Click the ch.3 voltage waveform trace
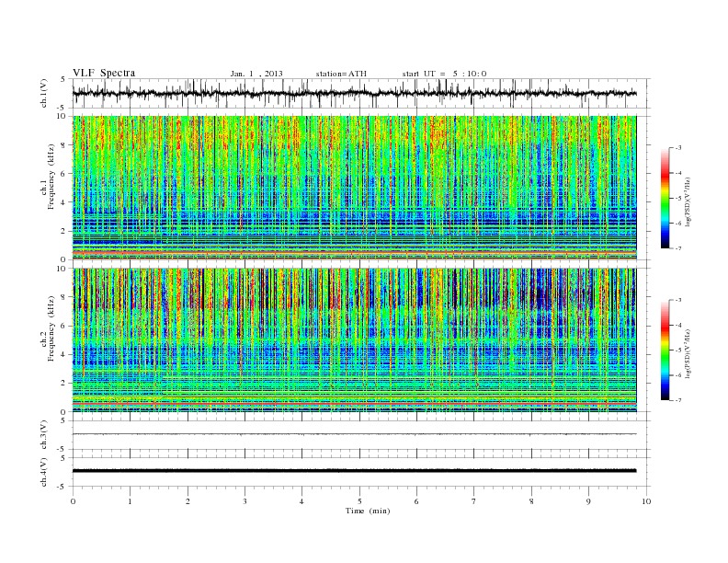The height and width of the screenshot is (563, 728). coord(354,434)
